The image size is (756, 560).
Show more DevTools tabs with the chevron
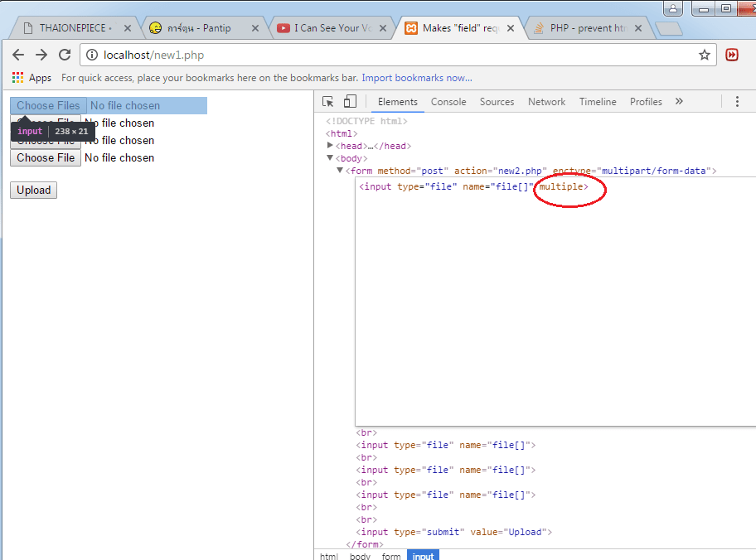coord(679,102)
